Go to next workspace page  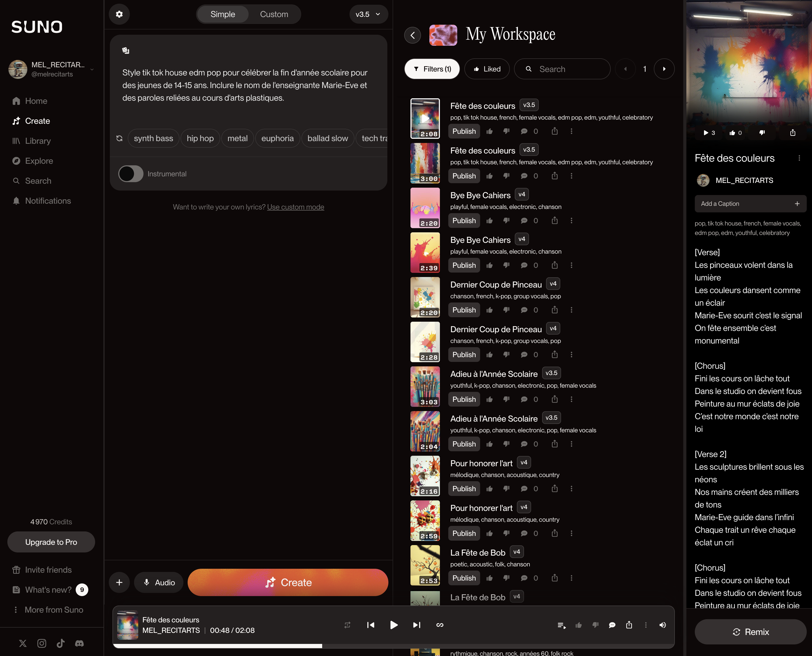664,69
